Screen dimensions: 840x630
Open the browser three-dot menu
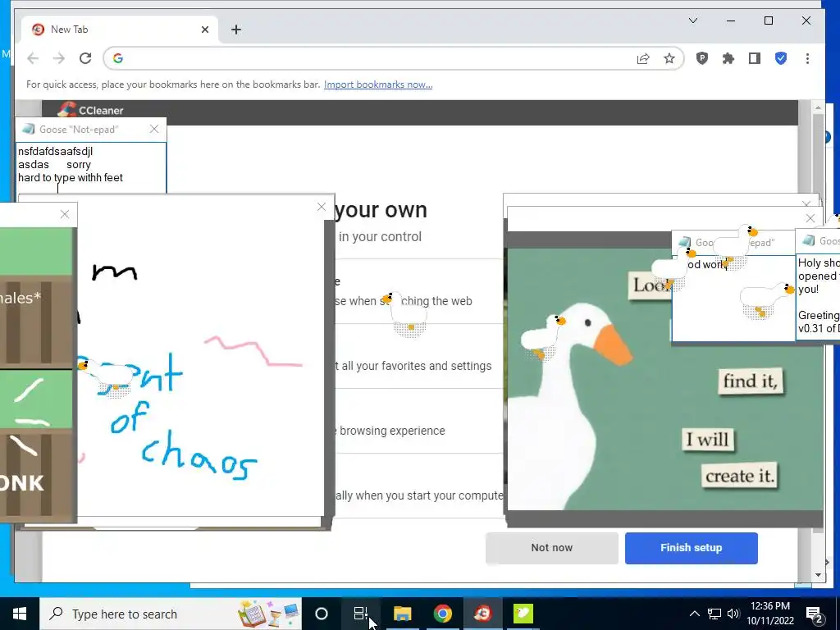807,58
